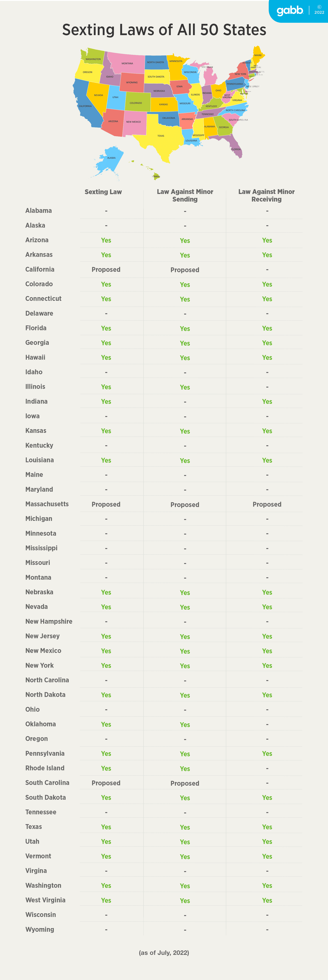Click the '(as of July, 2022)' footnote

pyautogui.click(x=164, y=953)
